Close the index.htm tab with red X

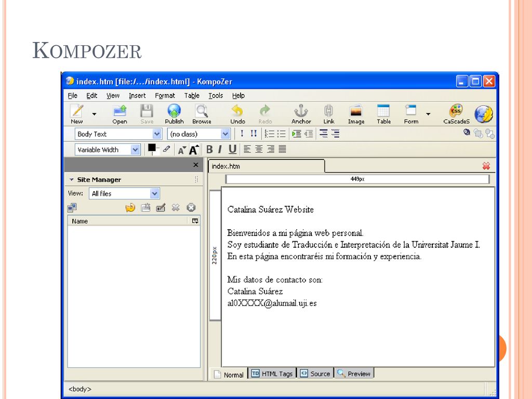[486, 166]
